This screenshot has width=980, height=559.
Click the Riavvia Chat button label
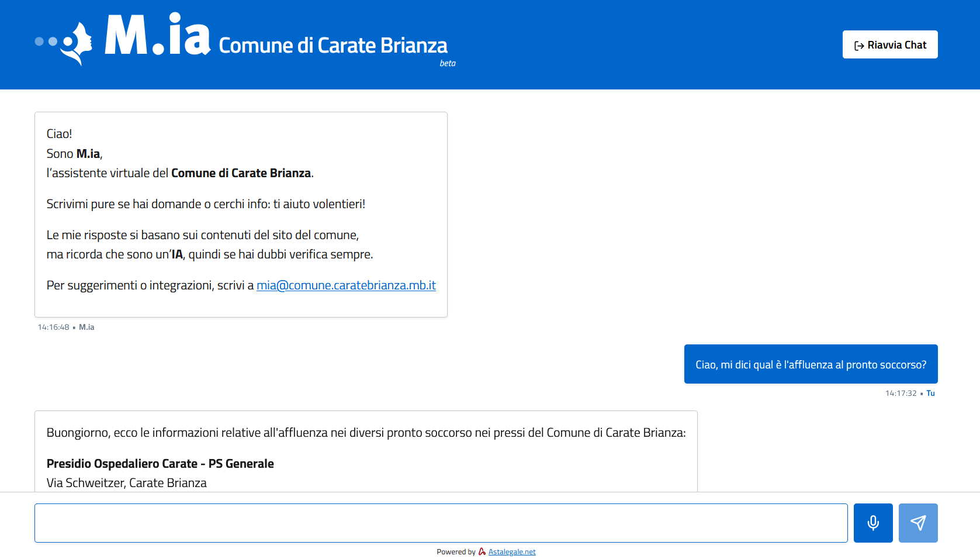[x=896, y=45]
